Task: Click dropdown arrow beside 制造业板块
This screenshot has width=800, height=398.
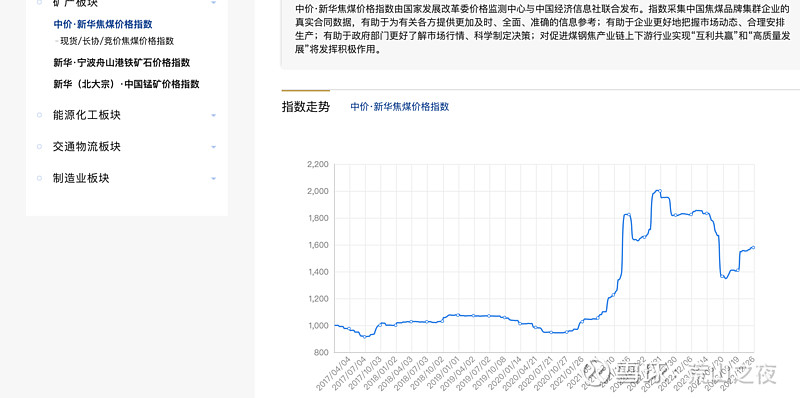Action: 213,179
